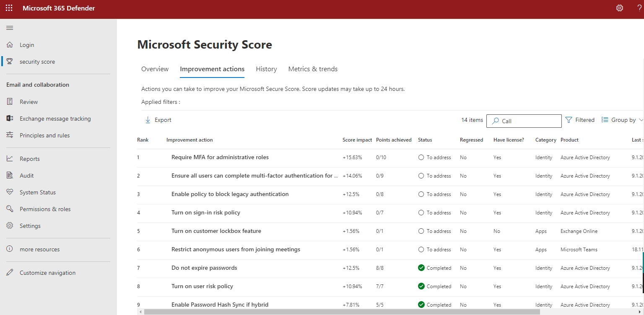The width and height of the screenshot is (644, 315).
Task: Click the System Status heart icon
Action: point(10,192)
